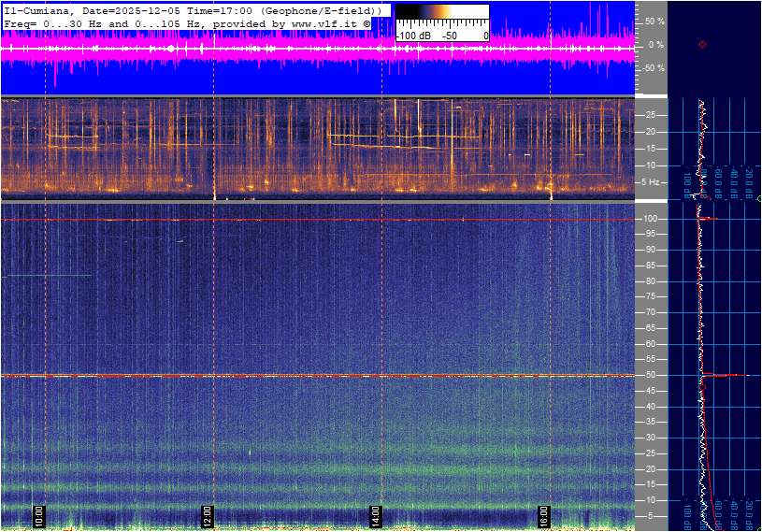
Task: Click the I1-Cumiana date and time header line
Action: 192,10
